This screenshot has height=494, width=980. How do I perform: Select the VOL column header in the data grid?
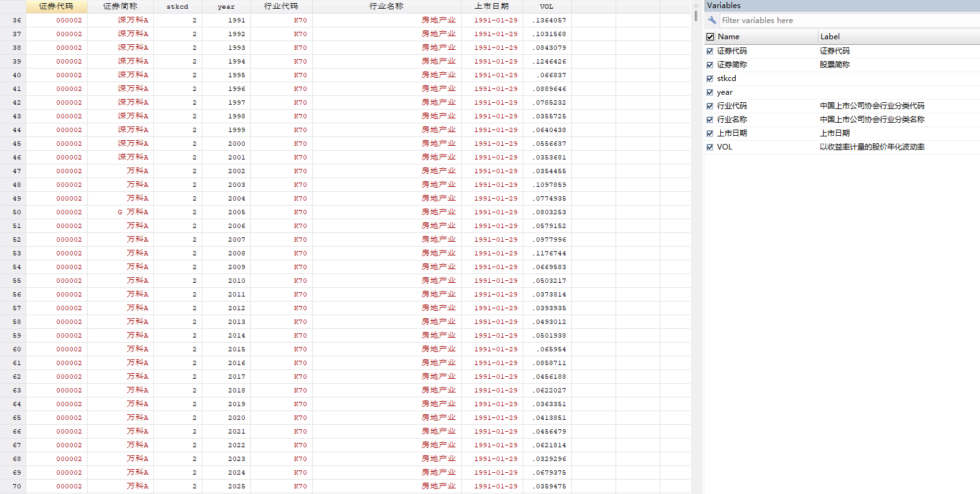(546, 6)
